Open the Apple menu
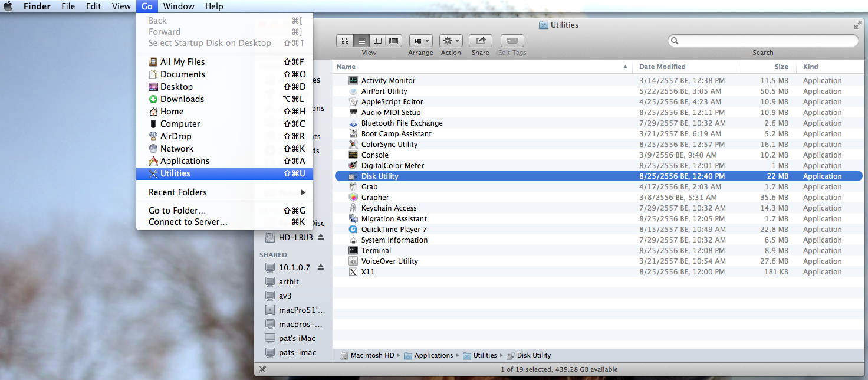Screen dimensions: 868x380 pos(9,6)
